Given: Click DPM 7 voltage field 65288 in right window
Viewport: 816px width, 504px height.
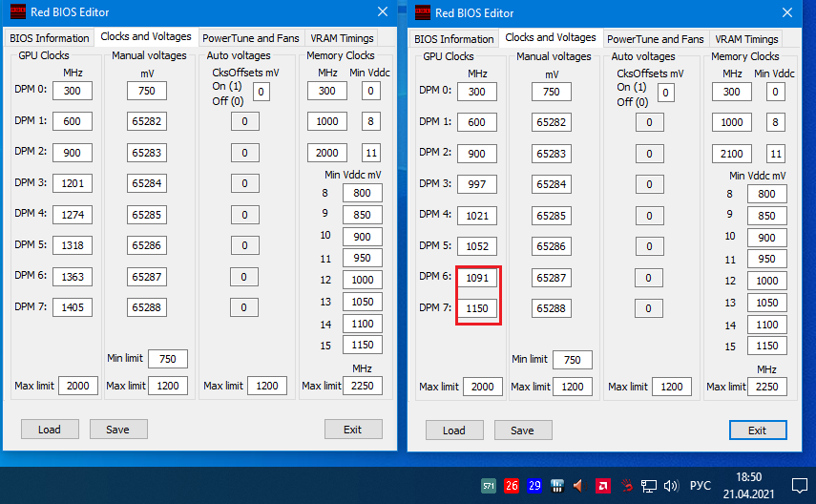Looking at the screenshot, I should [552, 308].
